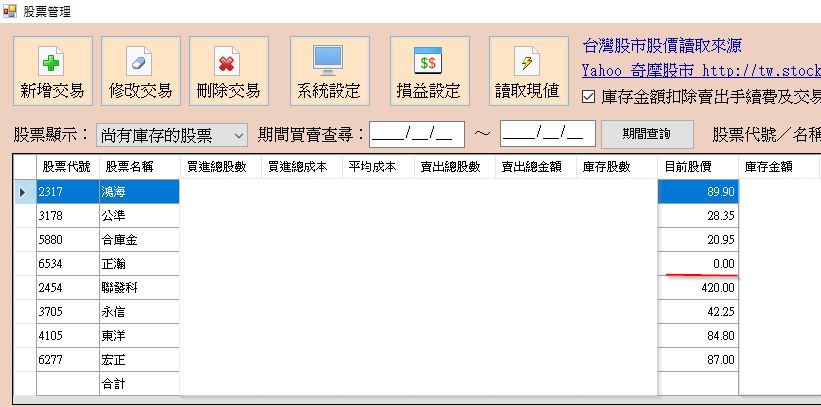Image resolution: width=821 pixels, height=407 pixels.
Task: Click the 目前股價 column header
Action: [x=698, y=167]
